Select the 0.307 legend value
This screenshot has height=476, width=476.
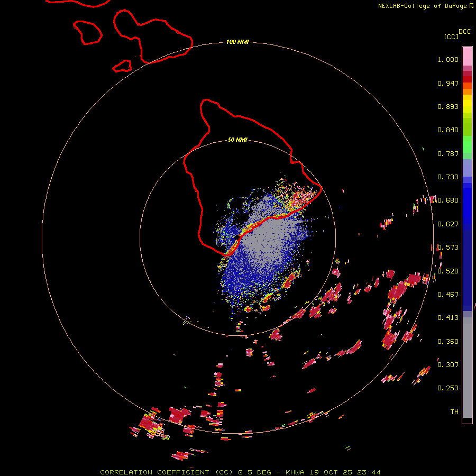click(x=448, y=364)
